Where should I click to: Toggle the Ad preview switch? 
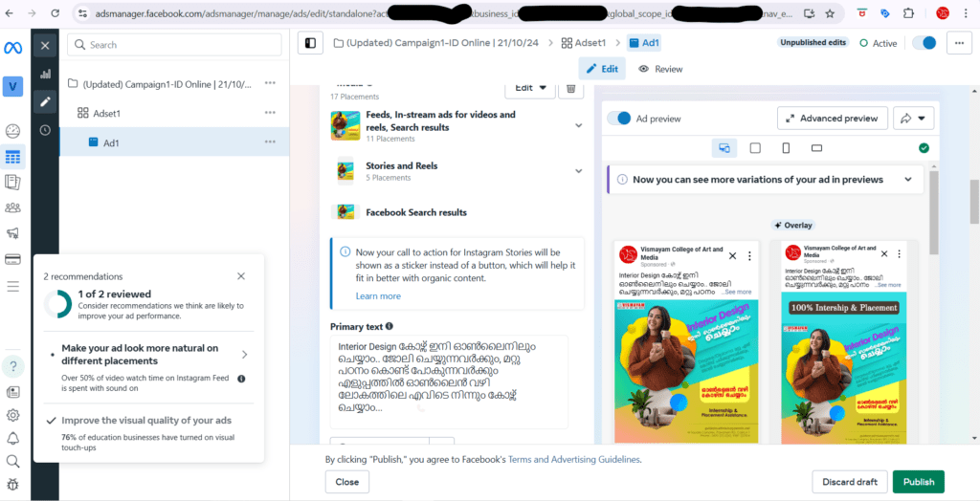click(619, 118)
